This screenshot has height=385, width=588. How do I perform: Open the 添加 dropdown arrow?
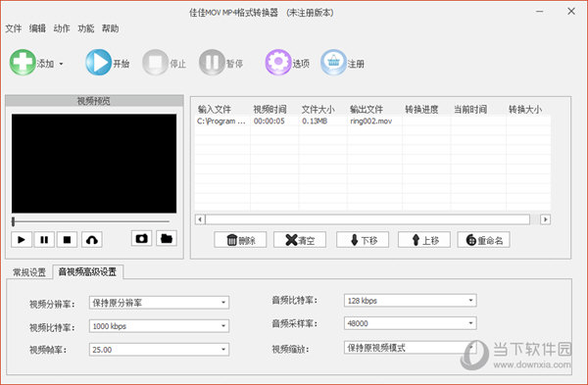61,64
